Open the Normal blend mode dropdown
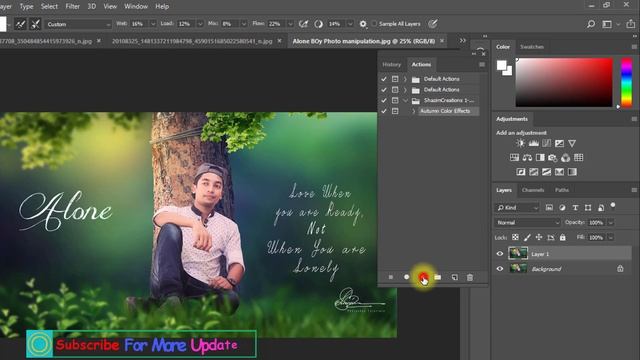Viewport: 640px width, 360px height. click(x=528, y=222)
